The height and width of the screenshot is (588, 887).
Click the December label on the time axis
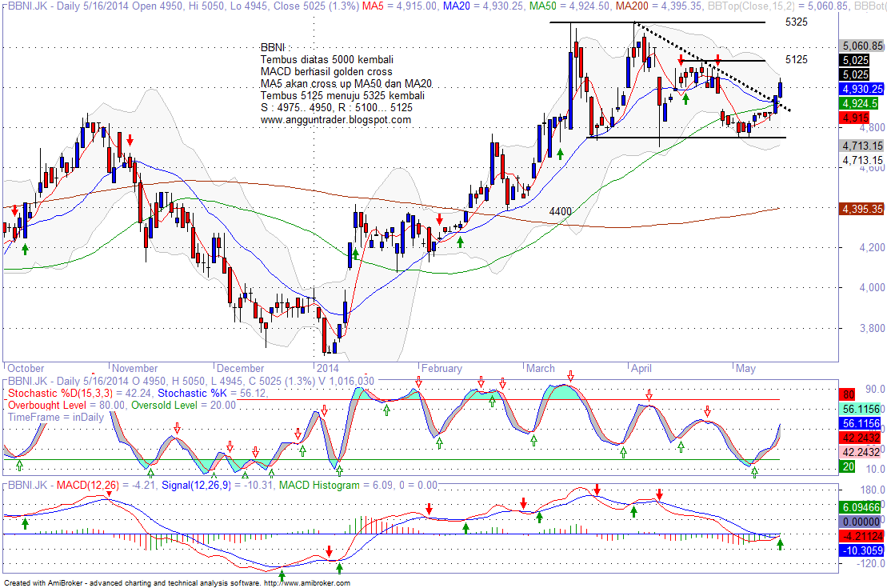[x=241, y=369]
